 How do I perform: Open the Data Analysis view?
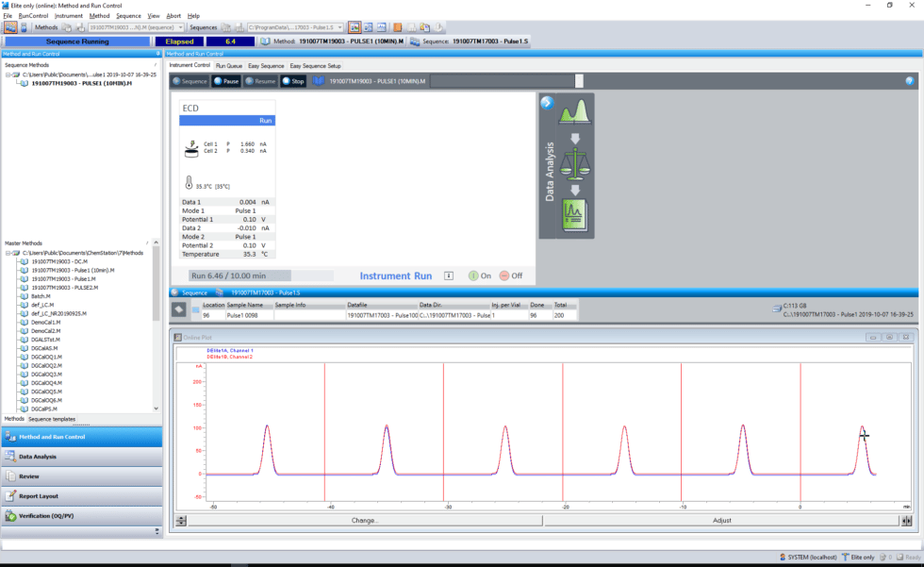tap(82, 457)
